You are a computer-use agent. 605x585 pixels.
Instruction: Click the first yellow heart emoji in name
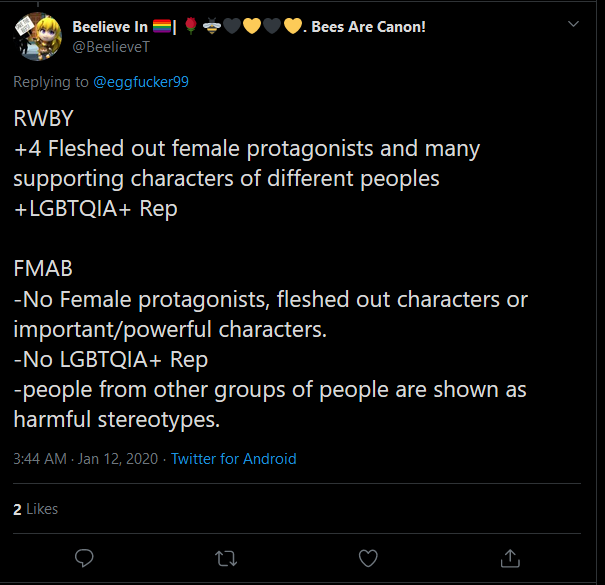tap(252, 26)
